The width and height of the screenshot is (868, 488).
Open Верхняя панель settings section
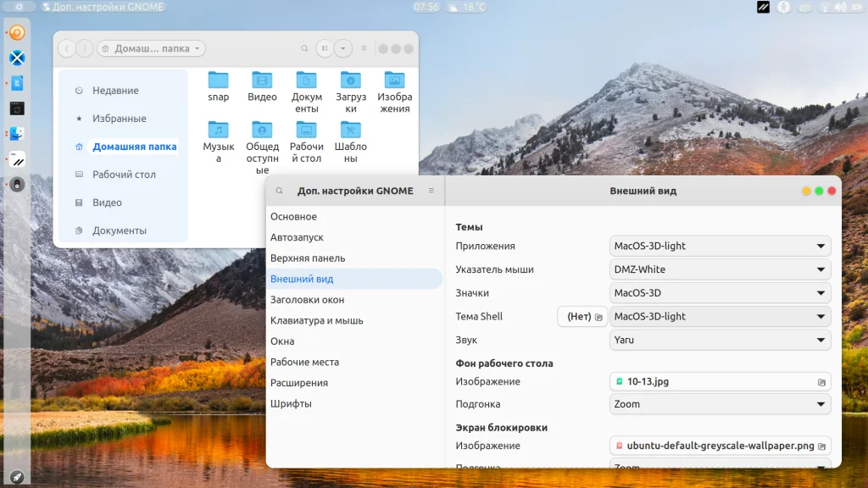pos(307,258)
